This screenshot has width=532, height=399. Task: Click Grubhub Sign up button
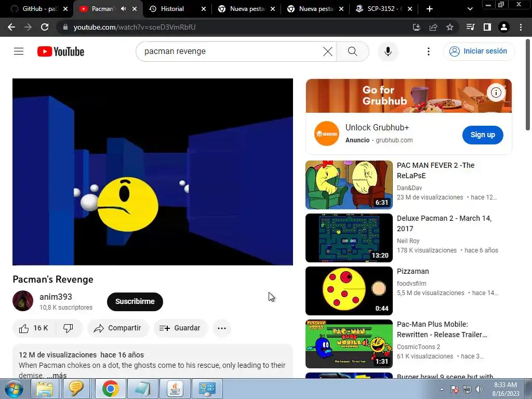click(x=483, y=135)
